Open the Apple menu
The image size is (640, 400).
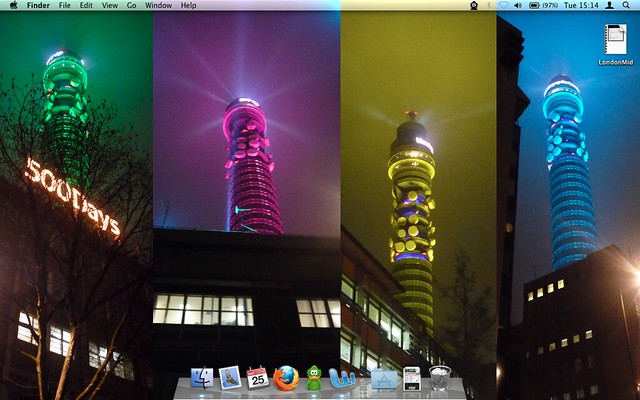point(13,5)
